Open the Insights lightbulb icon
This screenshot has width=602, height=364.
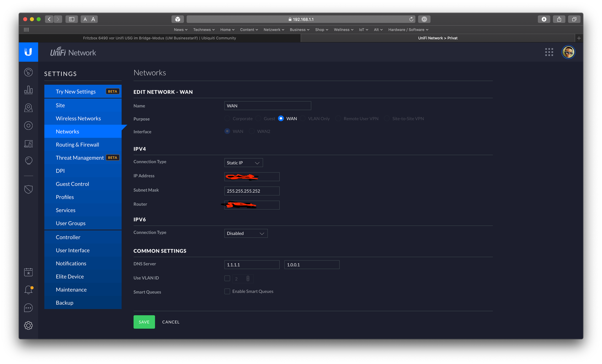coord(28,160)
